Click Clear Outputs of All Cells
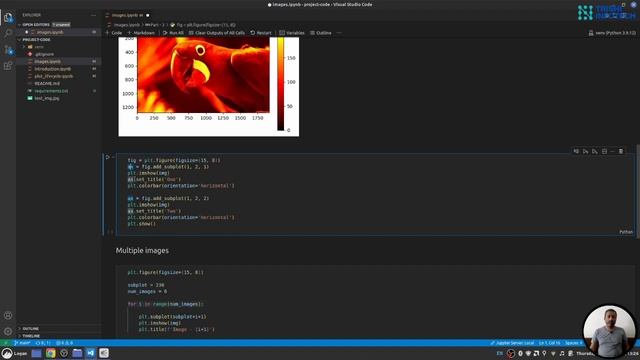This screenshot has height=360, width=640. 217,33
